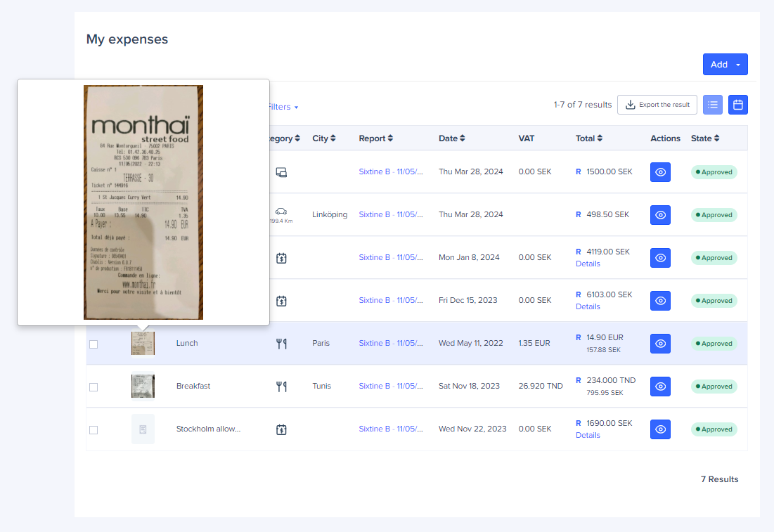Click eye icon for Linköping mileage expense
This screenshot has height=532, width=774.
660,215
